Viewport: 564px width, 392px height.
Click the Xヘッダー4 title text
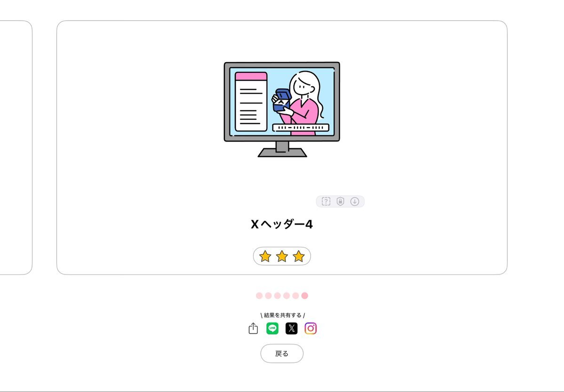coord(282,224)
